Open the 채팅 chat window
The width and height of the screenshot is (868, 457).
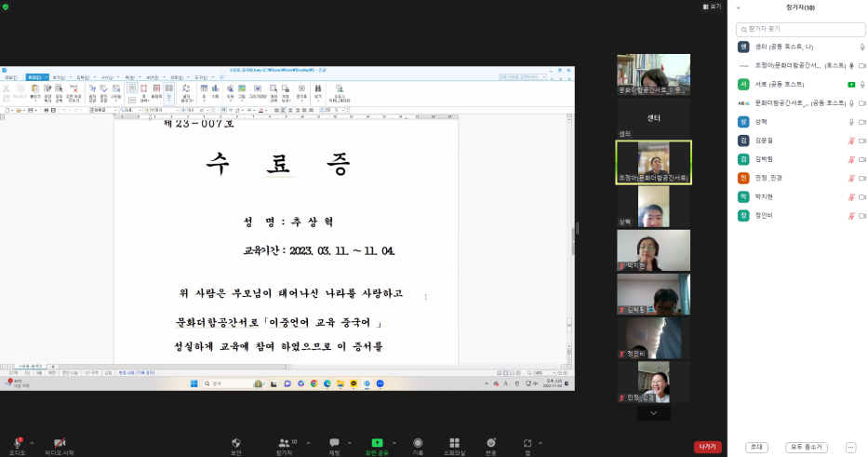pos(334,444)
